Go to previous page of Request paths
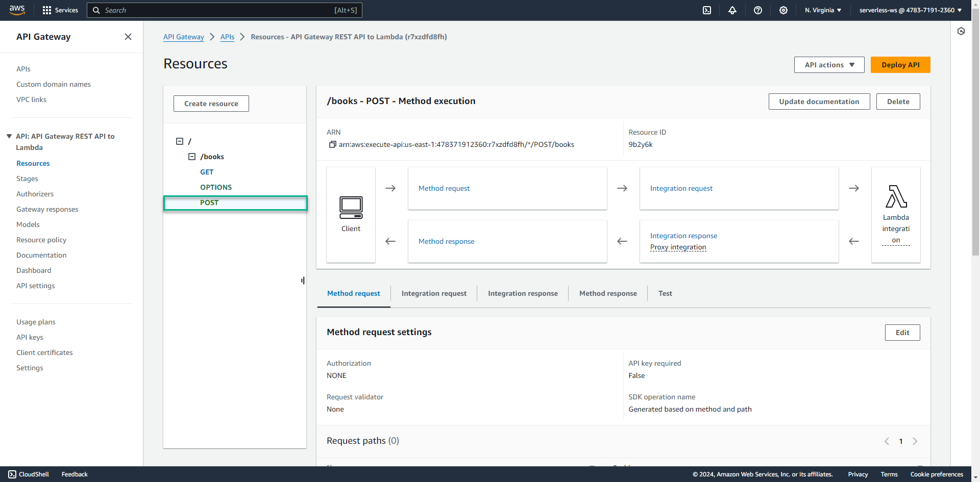Image resolution: width=980 pixels, height=482 pixels. (x=887, y=441)
